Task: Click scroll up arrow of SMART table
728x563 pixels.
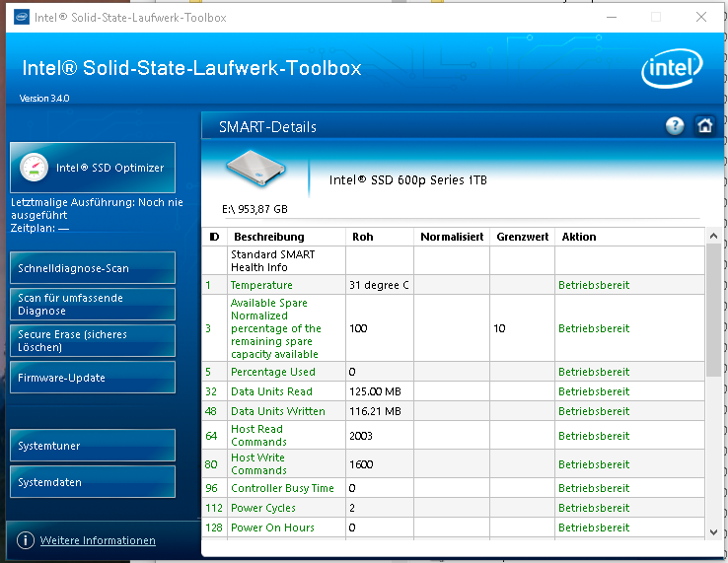Action: pos(713,236)
